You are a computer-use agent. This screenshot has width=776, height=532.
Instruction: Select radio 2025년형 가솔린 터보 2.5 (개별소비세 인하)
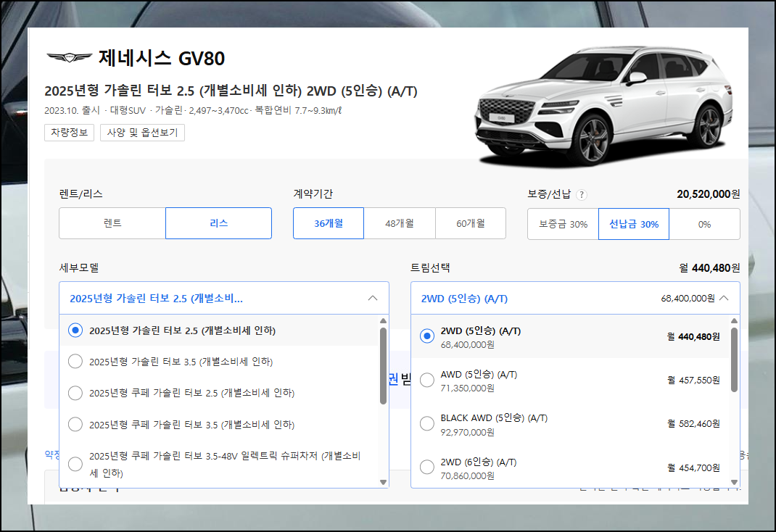click(75, 331)
